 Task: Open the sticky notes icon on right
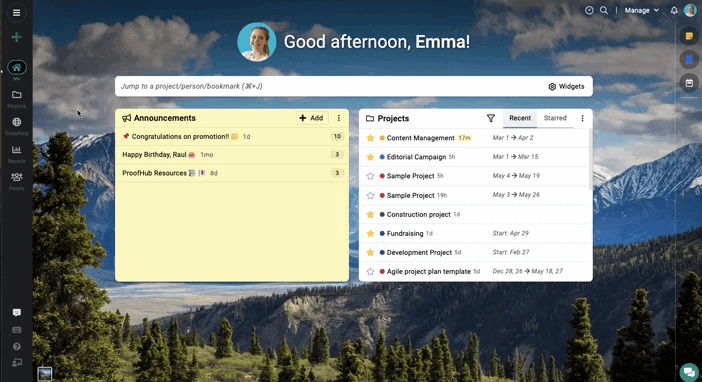point(689,36)
